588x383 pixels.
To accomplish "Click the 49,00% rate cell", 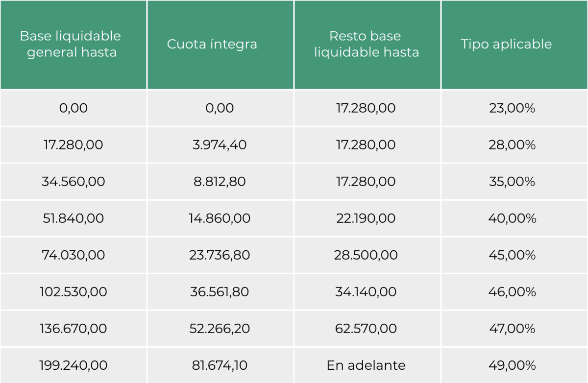I will [514, 365].
